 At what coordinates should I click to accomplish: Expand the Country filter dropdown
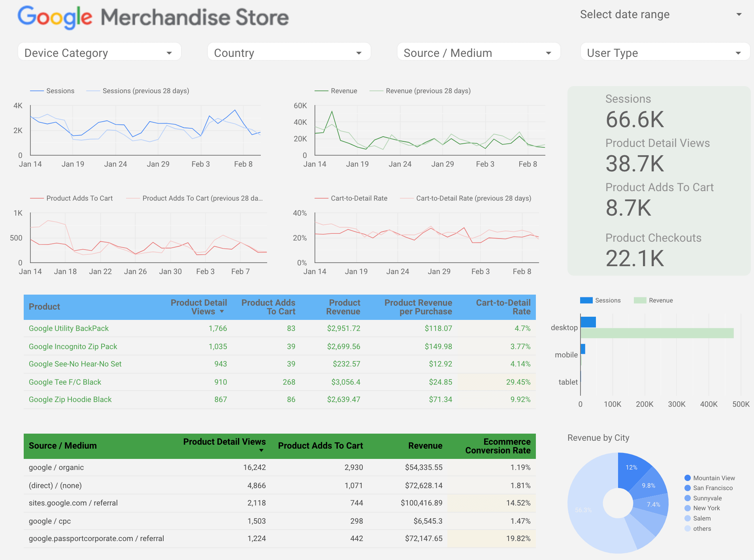coord(289,53)
